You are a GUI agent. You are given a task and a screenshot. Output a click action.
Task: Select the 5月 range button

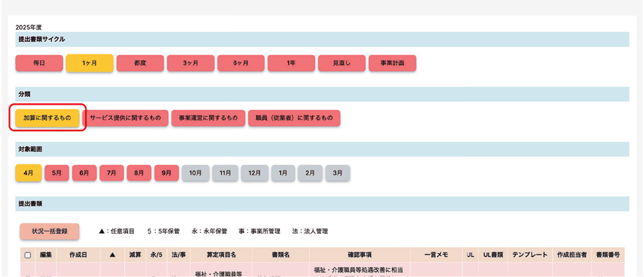56,173
